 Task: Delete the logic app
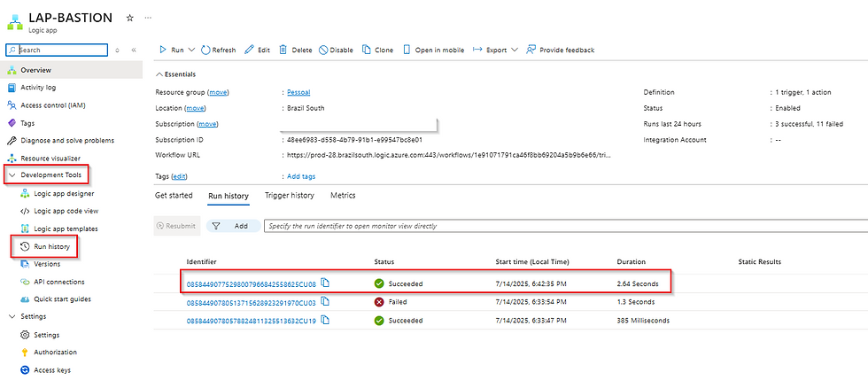[296, 50]
